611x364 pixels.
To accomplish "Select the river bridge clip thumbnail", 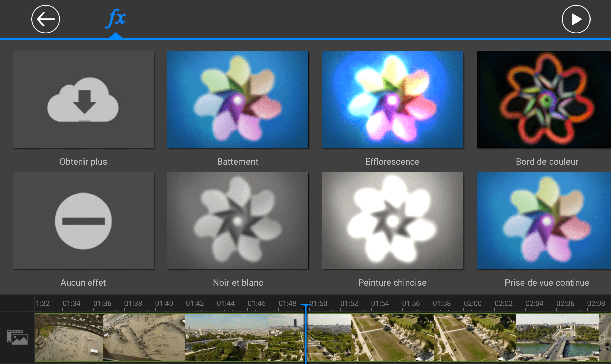I will pos(557,337).
